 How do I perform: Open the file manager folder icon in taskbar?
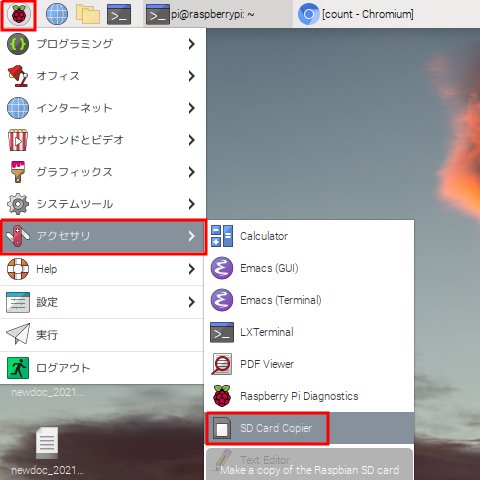coord(88,14)
